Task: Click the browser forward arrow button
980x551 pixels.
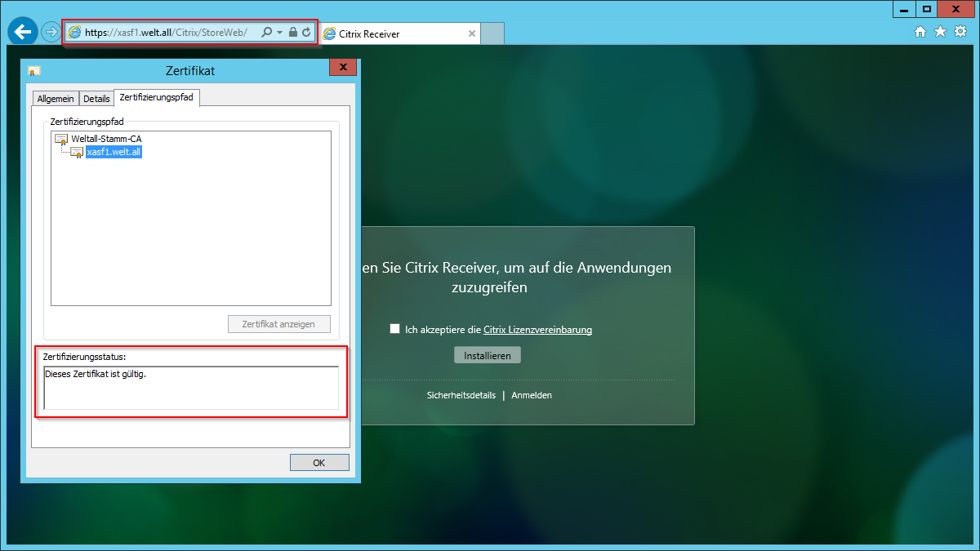Action: pyautogui.click(x=51, y=32)
